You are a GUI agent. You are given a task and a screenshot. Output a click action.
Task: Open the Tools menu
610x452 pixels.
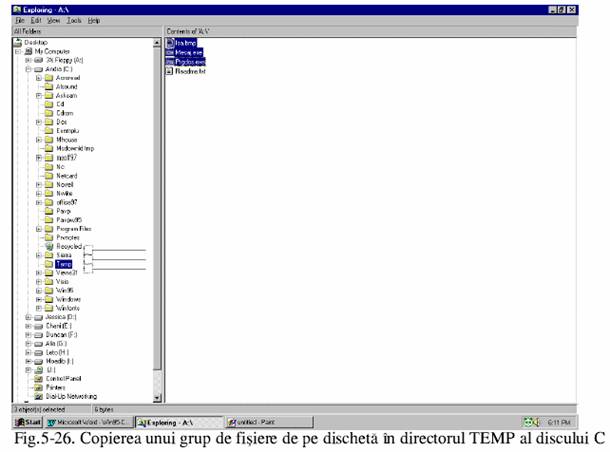click(74, 20)
